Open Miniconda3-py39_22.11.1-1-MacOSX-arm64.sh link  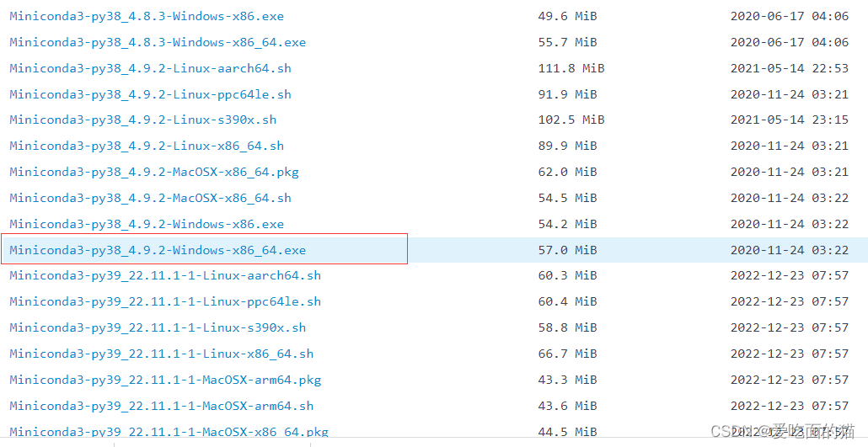pos(161,406)
